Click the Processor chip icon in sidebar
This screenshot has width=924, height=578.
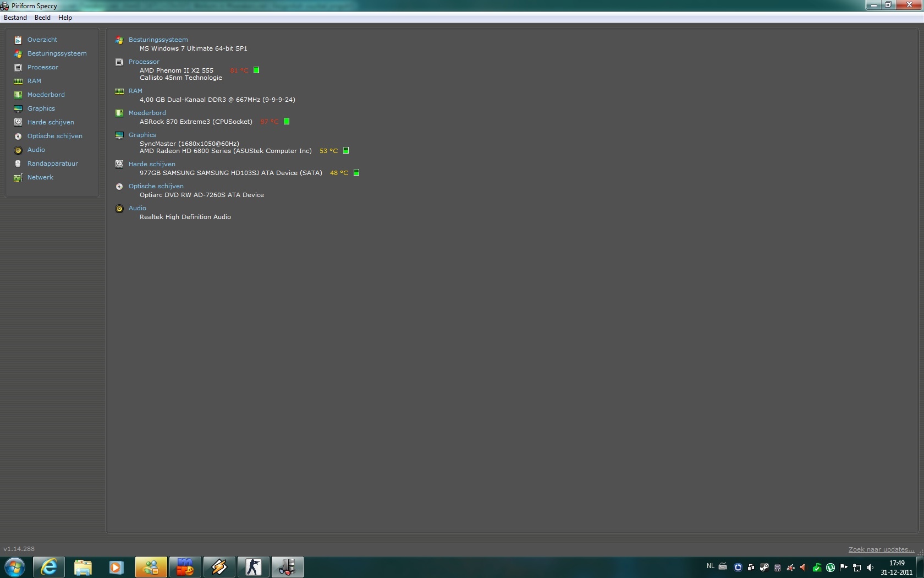[18, 67]
